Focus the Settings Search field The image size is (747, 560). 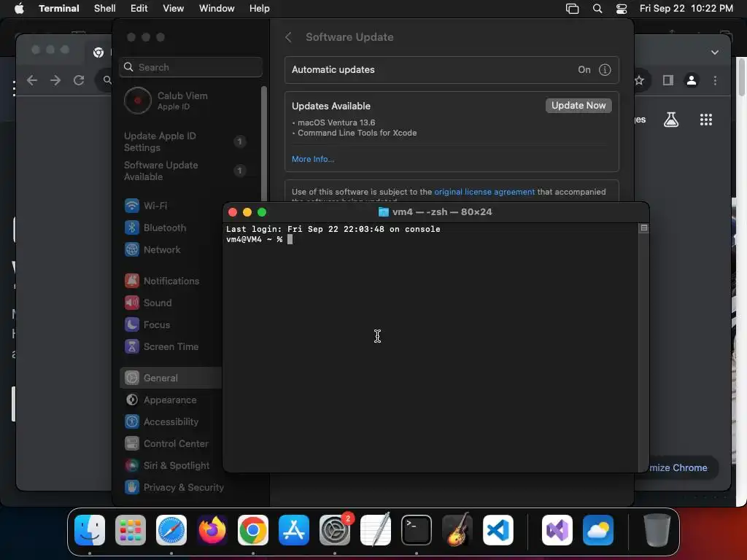tap(190, 67)
